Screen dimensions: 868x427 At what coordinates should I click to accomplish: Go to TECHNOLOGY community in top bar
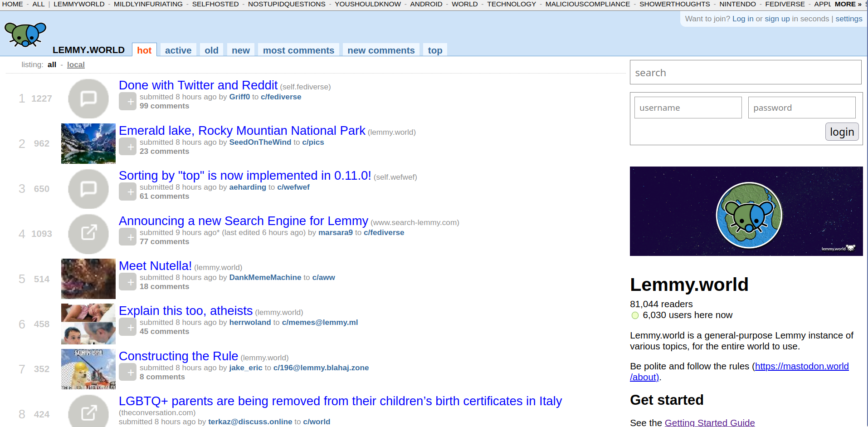pyautogui.click(x=512, y=4)
